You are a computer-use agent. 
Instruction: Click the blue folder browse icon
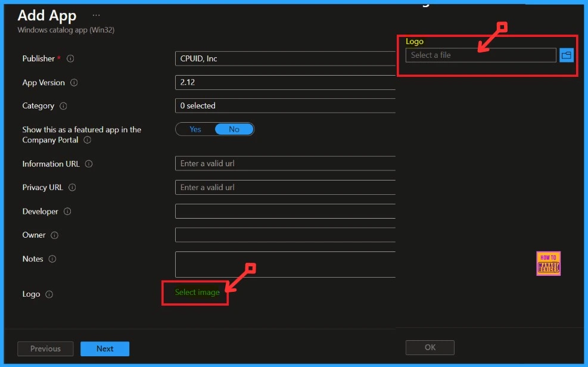click(x=566, y=55)
